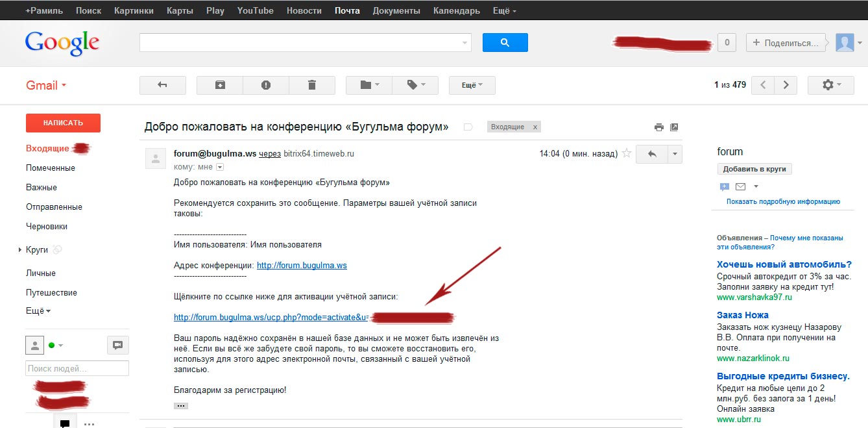The height and width of the screenshot is (428, 868).
Task: Click the Google logo
Action: 62,43
